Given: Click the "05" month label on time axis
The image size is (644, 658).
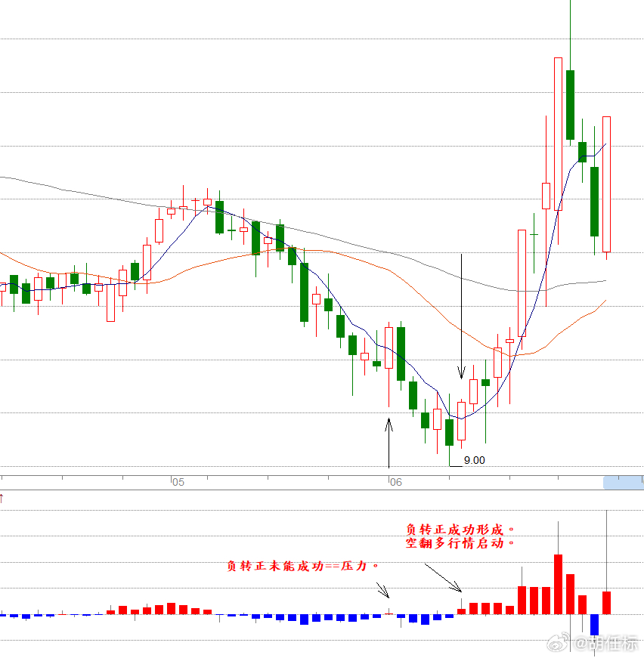Looking at the screenshot, I should tap(178, 482).
